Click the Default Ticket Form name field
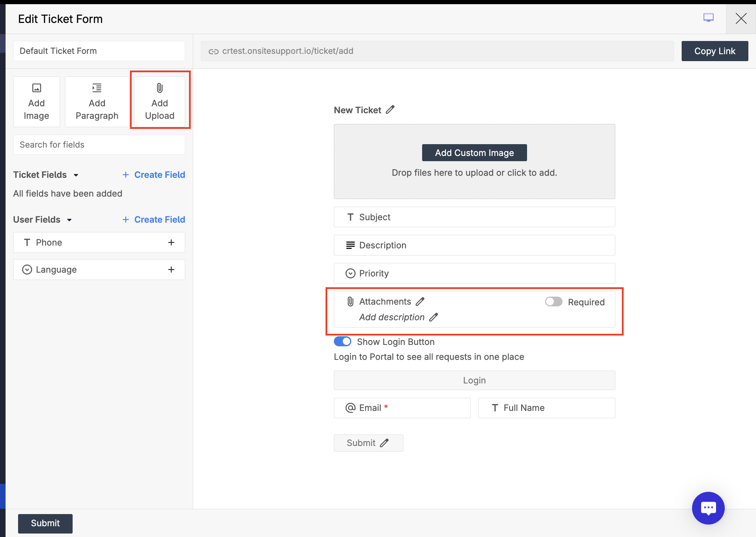 99,51
